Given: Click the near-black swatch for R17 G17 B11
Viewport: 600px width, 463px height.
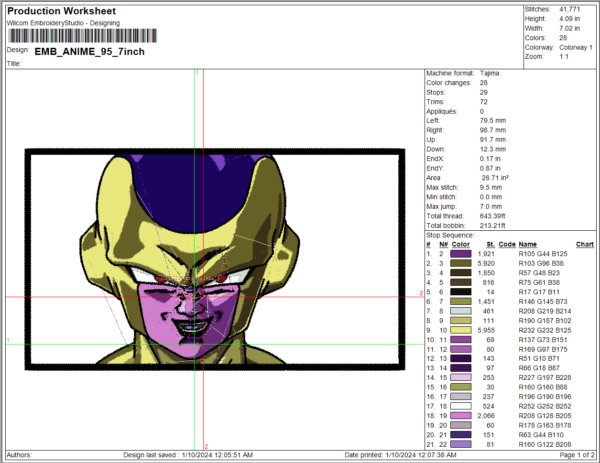Looking at the screenshot, I should 461,292.
